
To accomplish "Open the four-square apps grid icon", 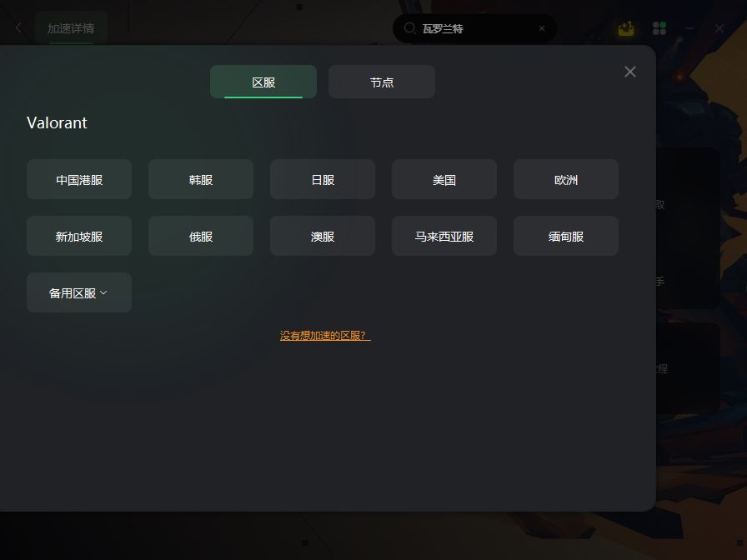I will [x=659, y=28].
